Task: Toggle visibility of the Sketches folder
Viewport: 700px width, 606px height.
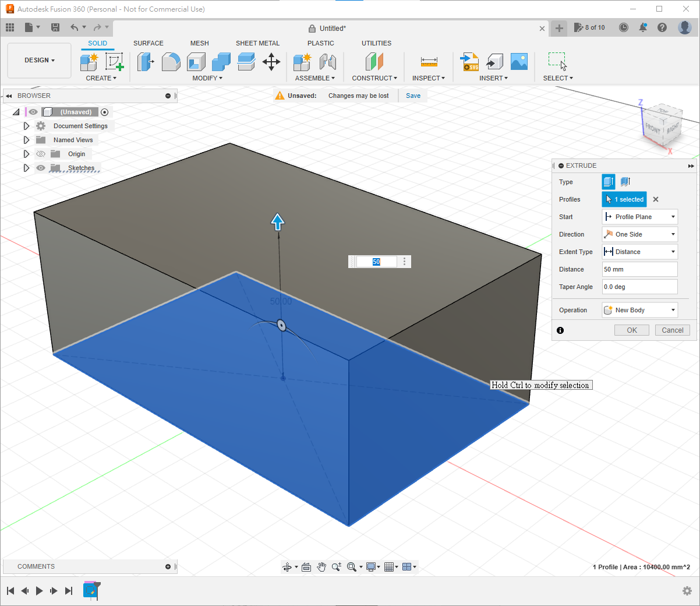Action: [x=41, y=168]
